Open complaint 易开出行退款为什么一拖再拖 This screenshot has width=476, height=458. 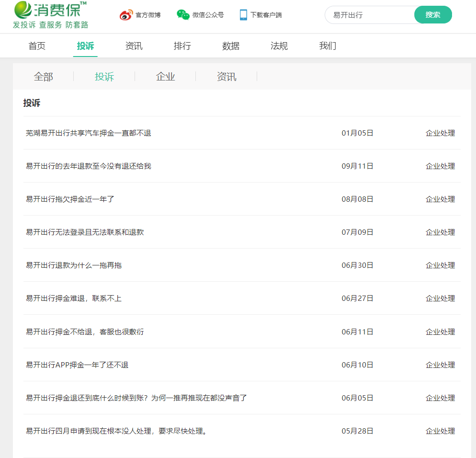point(73,265)
